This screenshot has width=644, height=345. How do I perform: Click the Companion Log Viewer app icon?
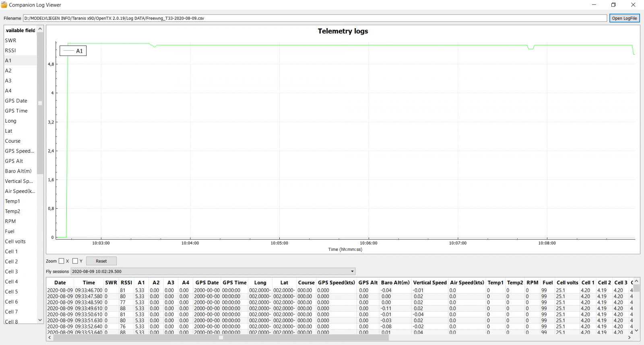point(4,5)
